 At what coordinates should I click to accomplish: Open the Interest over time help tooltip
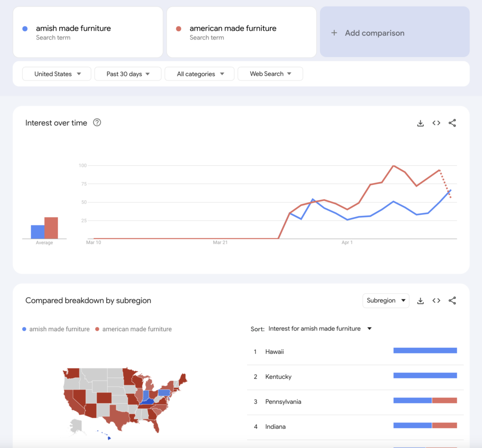pos(97,122)
